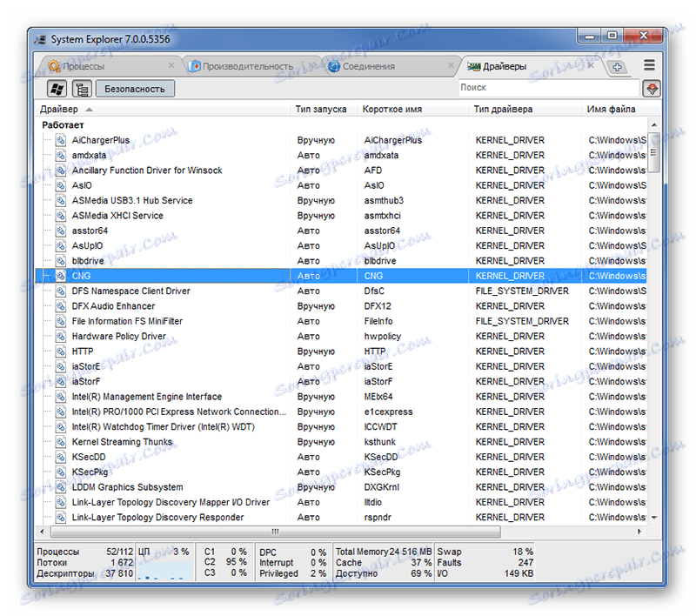Screen dimensions: 696x616
Task: Click the group-view icon next to the Windows logo
Action: (83, 88)
